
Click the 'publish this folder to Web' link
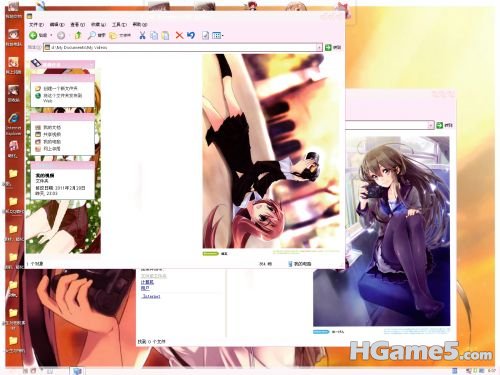coord(62,97)
